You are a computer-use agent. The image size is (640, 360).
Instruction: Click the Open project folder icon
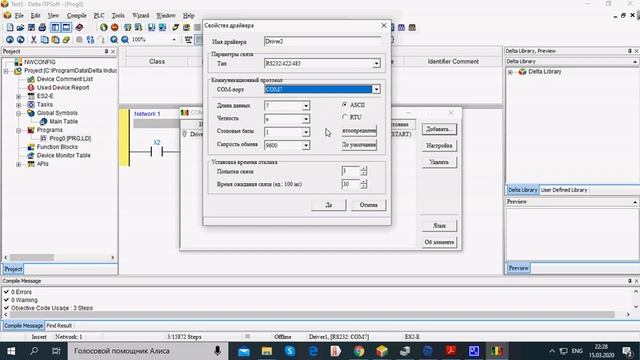click(20, 27)
